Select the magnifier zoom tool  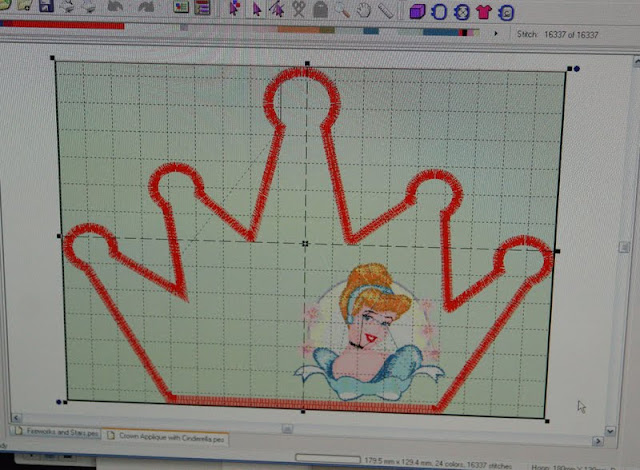[x=342, y=10]
